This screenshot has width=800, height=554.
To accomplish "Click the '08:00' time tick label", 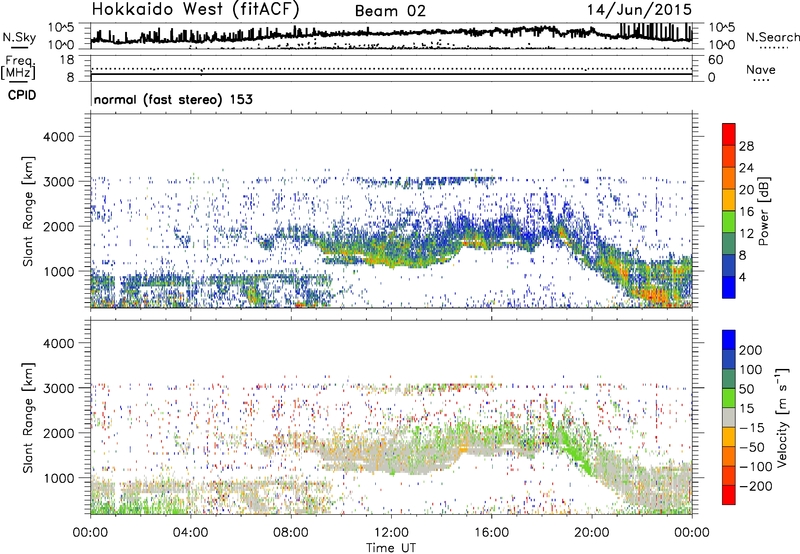I will pyautogui.click(x=291, y=532).
